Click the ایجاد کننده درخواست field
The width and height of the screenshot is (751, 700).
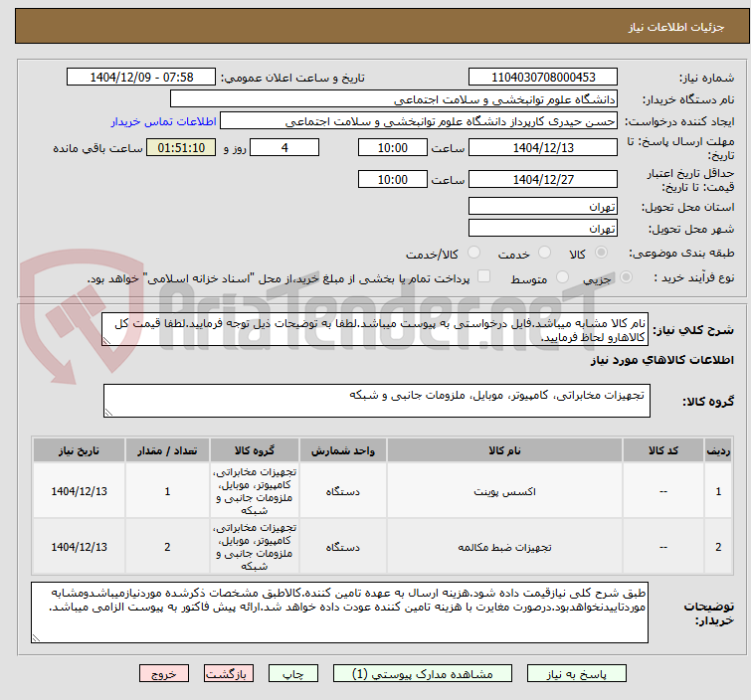[x=419, y=121]
